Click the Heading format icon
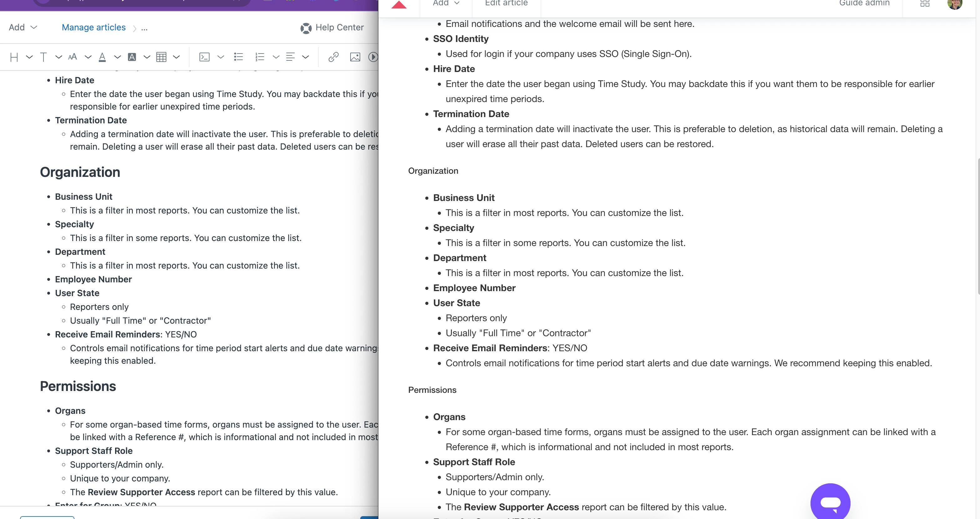This screenshot has width=980, height=519. pos(14,57)
